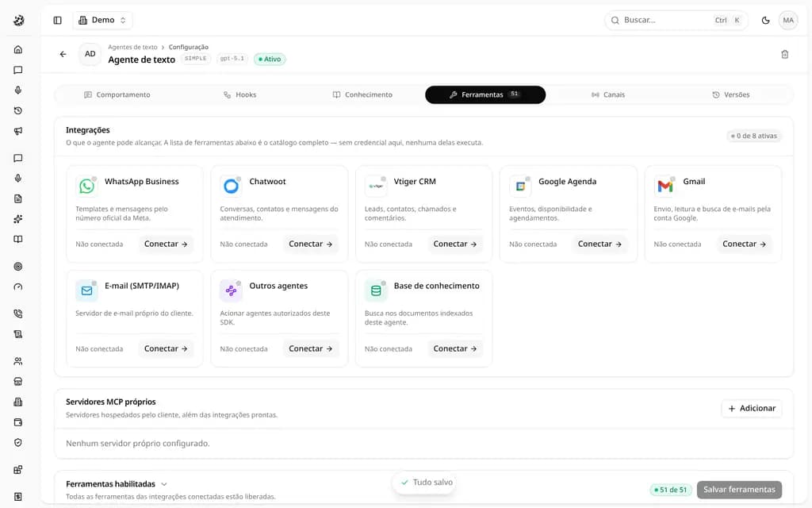Switch to the Hooks tab
812x508 pixels.
239,95
